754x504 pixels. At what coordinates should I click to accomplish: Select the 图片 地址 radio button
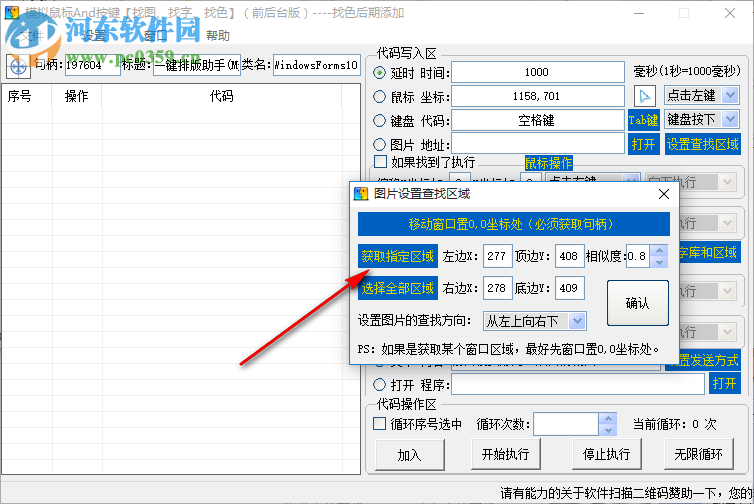[x=379, y=144]
